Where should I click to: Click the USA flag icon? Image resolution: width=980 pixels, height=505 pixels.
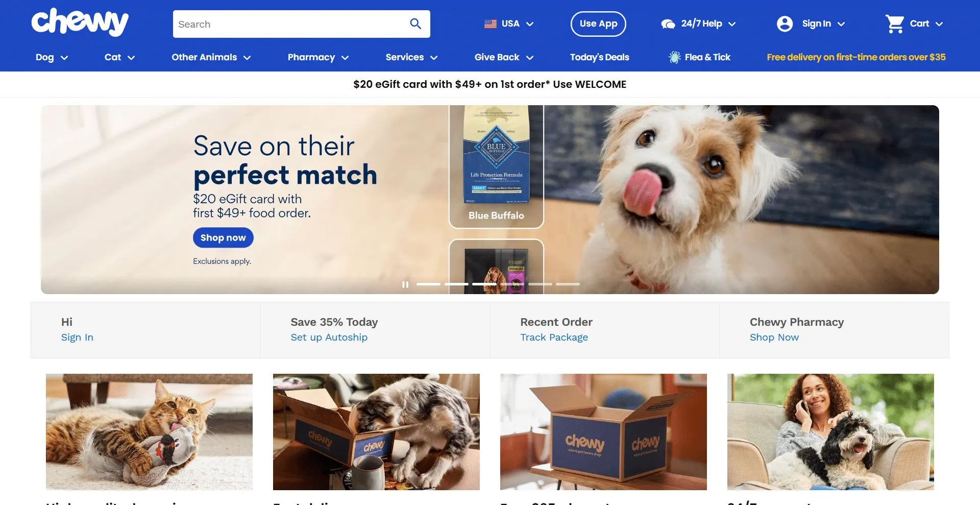tap(491, 23)
